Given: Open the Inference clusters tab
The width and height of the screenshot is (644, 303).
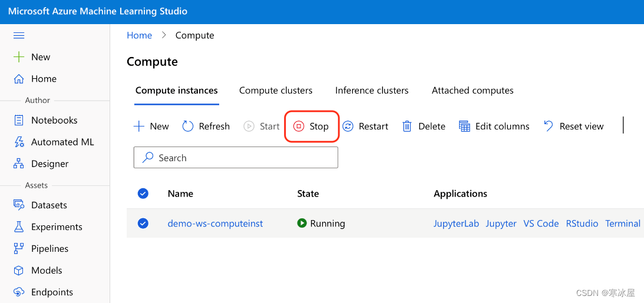Looking at the screenshot, I should pyautogui.click(x=372, y=91).
